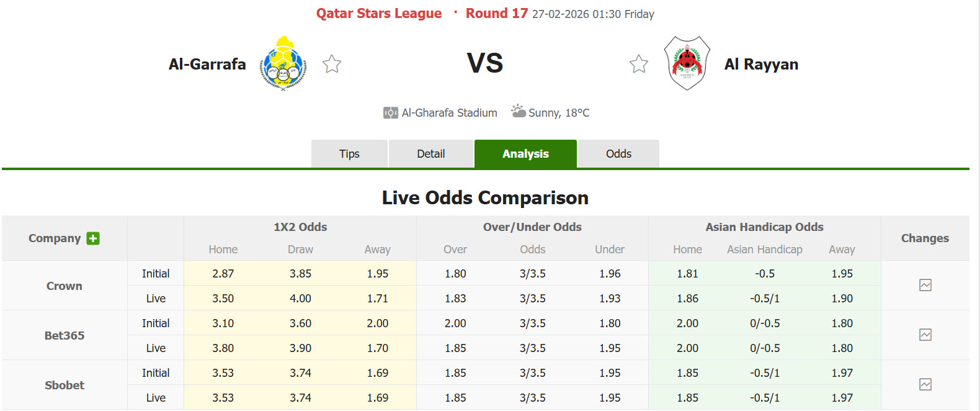The width and height of the screenshot is (980, 411).
Task: Click the Bet365 bookmaker name
Action: pyautogui.click(x=64, y=335)
